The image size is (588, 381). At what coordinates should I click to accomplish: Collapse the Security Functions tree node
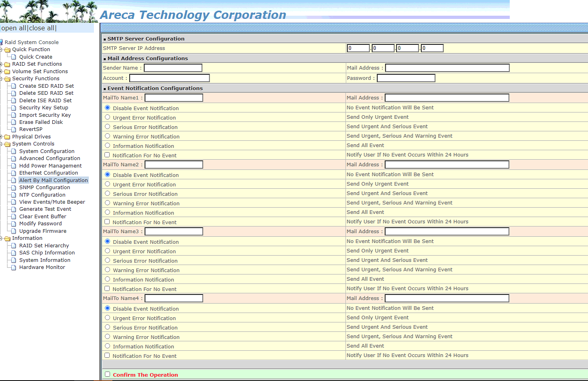point(2,79)
